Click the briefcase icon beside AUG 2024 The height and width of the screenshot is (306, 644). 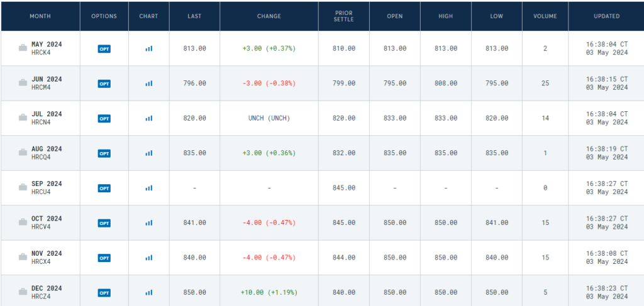coord(23,153)
